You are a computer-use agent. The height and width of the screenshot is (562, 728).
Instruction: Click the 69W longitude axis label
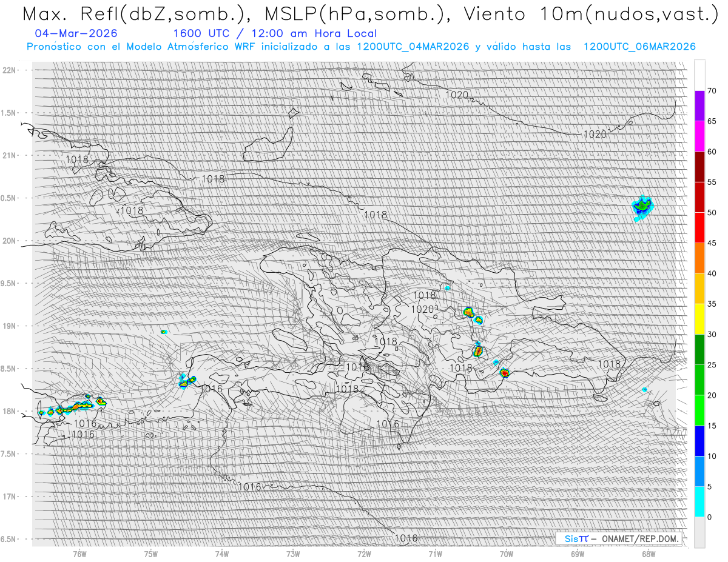[578, 554]
